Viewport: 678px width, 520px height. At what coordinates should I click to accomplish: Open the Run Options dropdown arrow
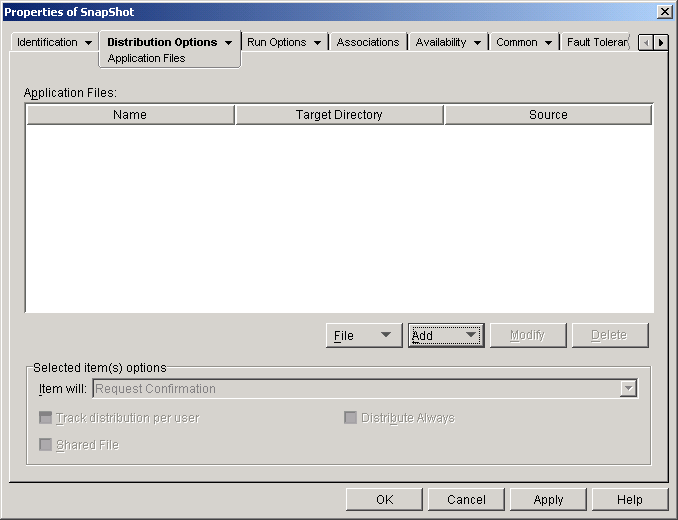(x=317, y=43)
